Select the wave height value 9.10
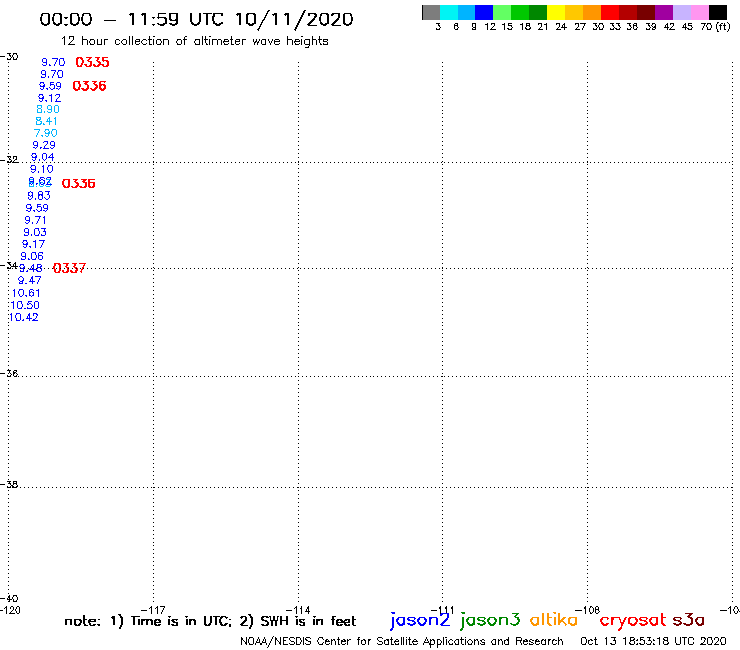740x650 pixels. click(x=42, y=169)
